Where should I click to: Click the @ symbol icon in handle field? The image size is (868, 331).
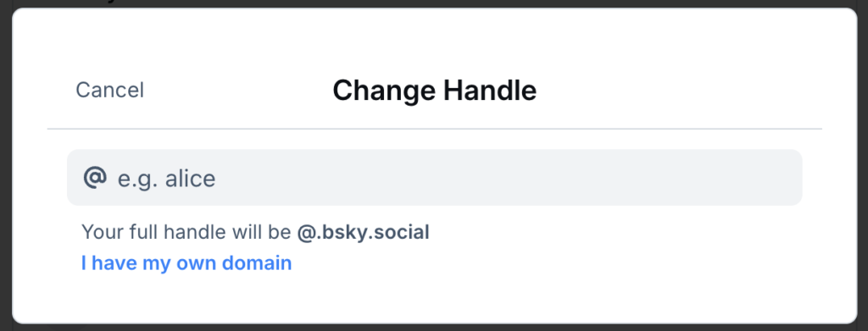[95, 178]
